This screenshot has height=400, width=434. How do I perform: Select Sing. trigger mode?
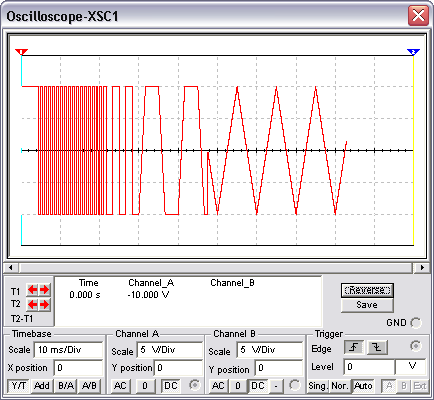click(318, 386)
